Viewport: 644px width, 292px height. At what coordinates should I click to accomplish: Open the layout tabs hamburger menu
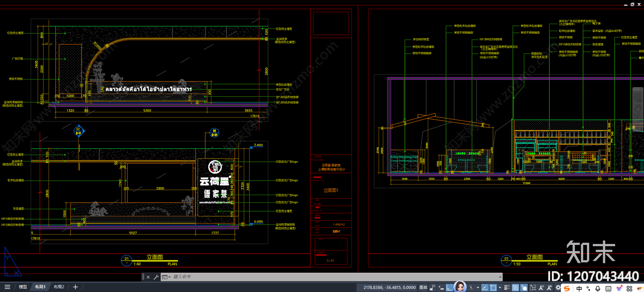coord(7,287)
